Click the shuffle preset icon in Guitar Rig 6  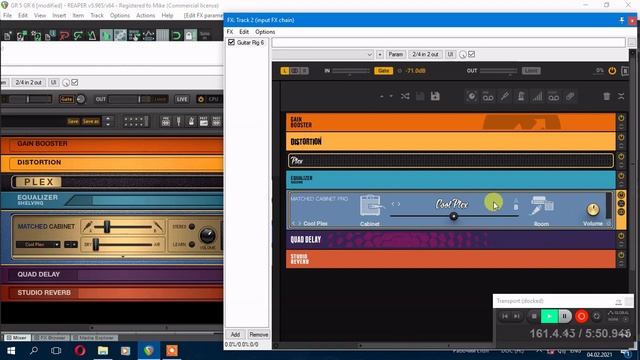405,96
